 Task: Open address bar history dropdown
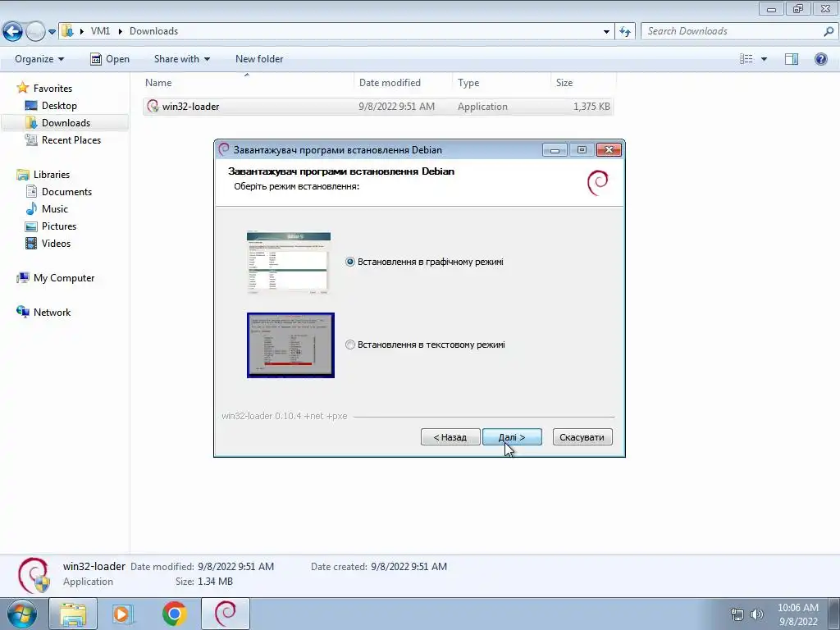606,32
